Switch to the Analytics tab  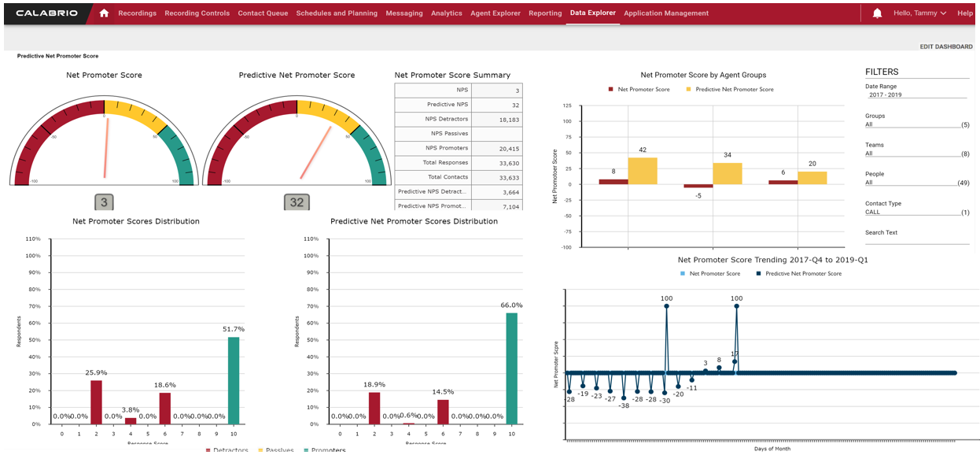446,13
